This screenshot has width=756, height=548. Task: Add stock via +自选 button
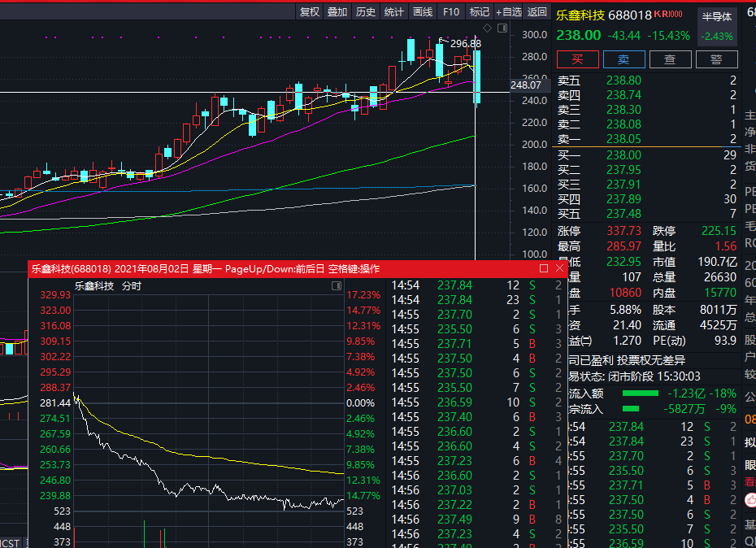(509, 11)
